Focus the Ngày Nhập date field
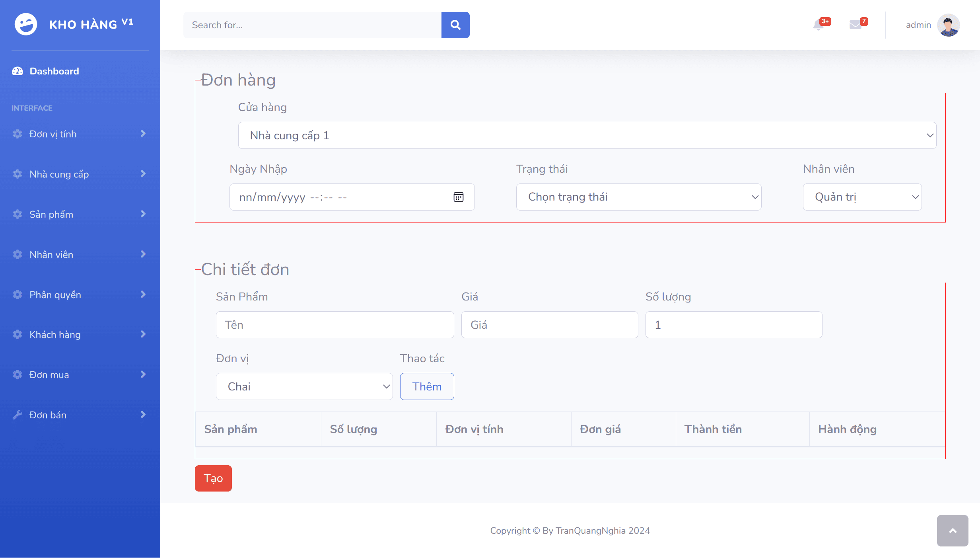 click(352, 197)
